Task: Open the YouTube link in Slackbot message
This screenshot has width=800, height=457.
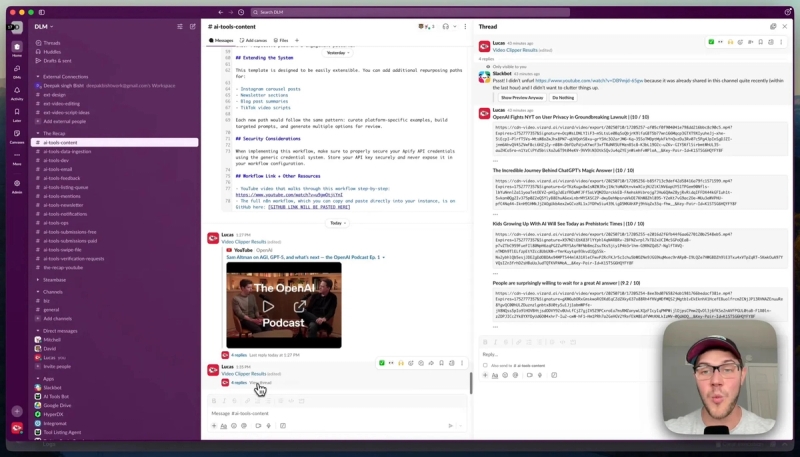Action: 589,81
